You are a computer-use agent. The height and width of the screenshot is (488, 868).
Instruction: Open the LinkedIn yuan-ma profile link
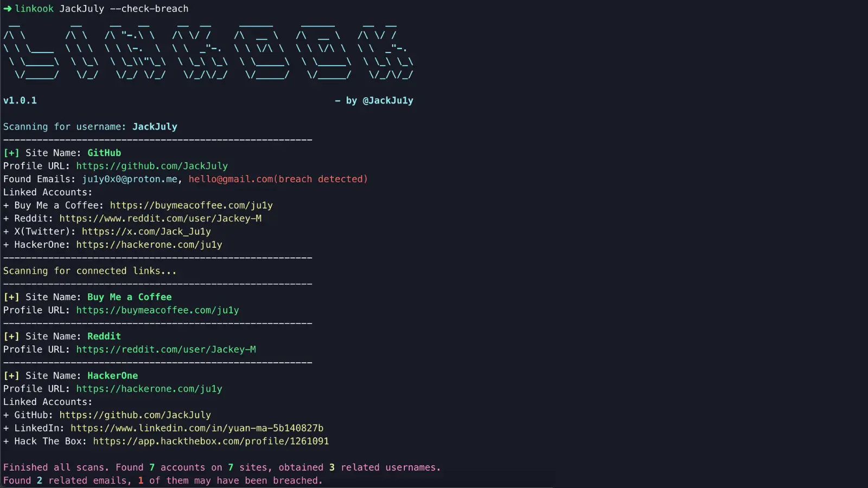197,428
